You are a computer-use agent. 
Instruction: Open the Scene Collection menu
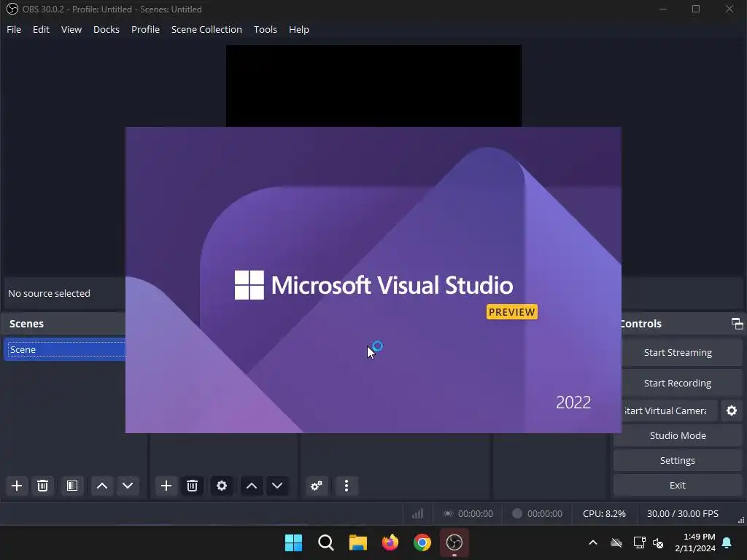[206, 29]
